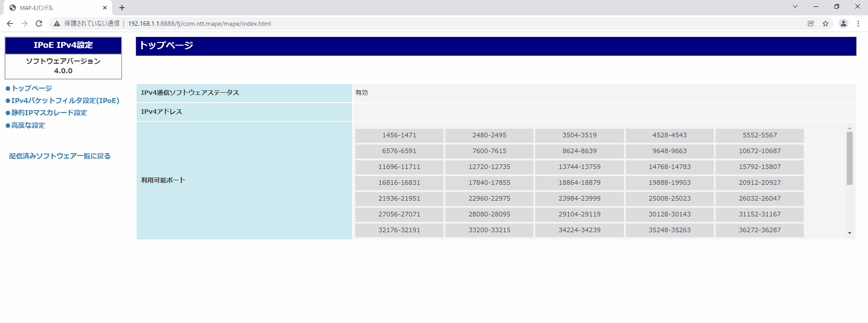
Task: Open 静的IPマスカレード設定 link
Action: pyautogui.click(x=49, y=112)
